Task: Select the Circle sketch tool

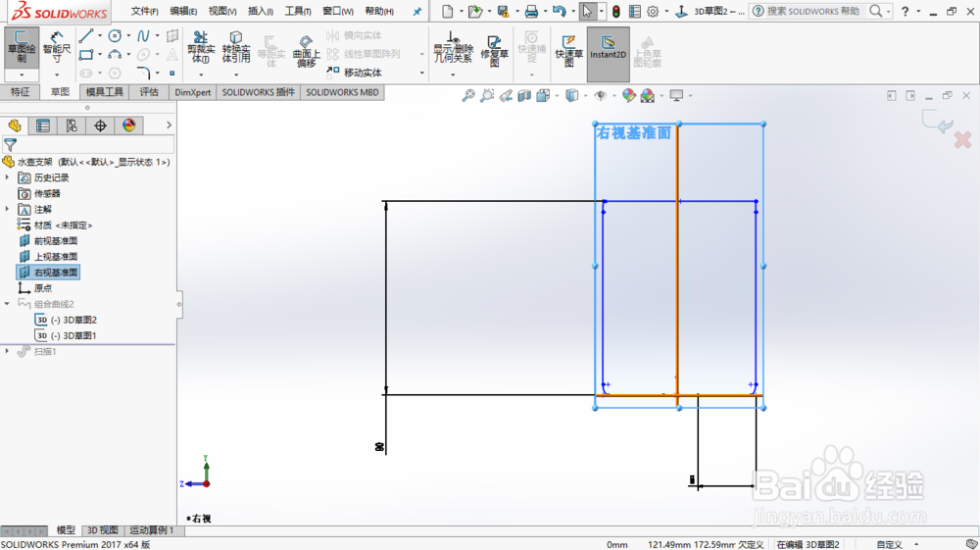Action: coord(115,35)
